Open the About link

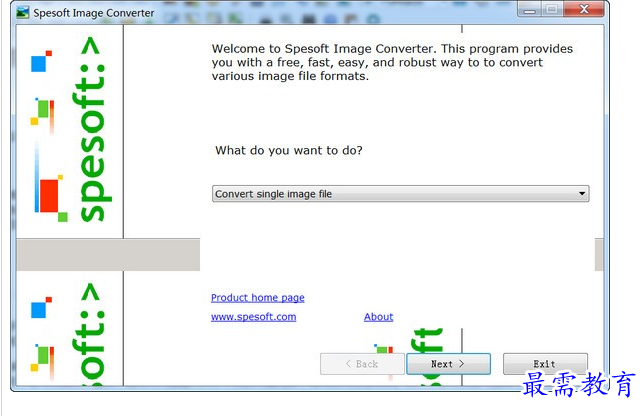(378, 317)
